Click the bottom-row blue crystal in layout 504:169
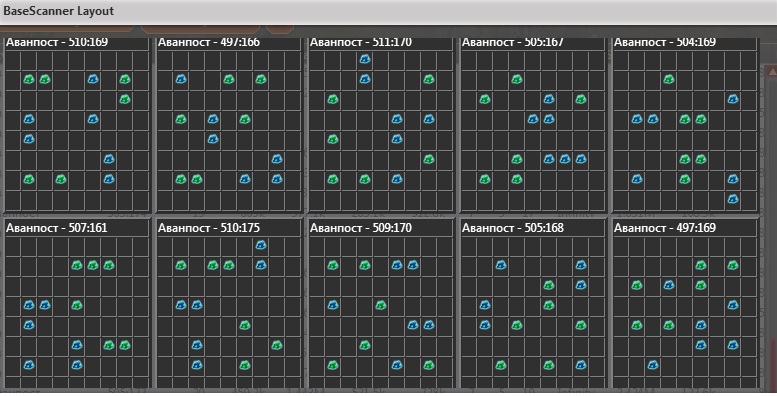This screenshot has width=777, height=396. 733,199
